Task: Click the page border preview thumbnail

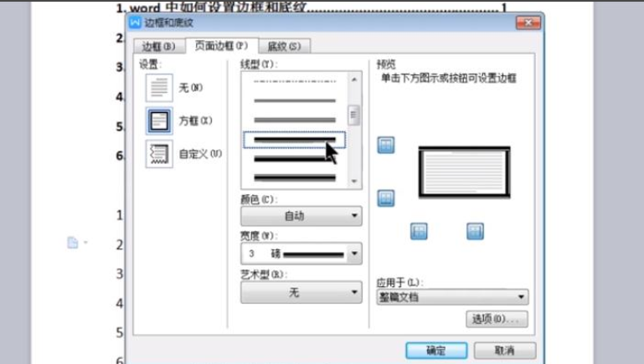Action: point(465,172)
